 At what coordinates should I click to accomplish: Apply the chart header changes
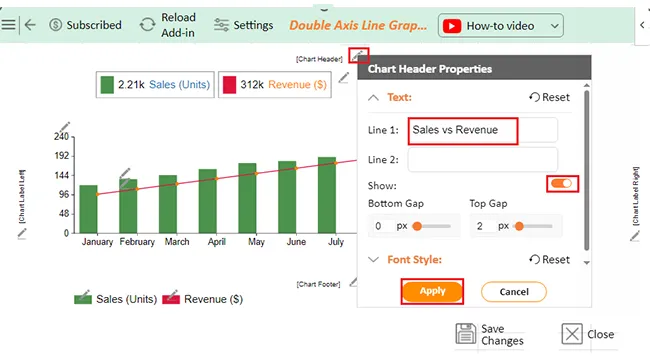click(432, 291)
